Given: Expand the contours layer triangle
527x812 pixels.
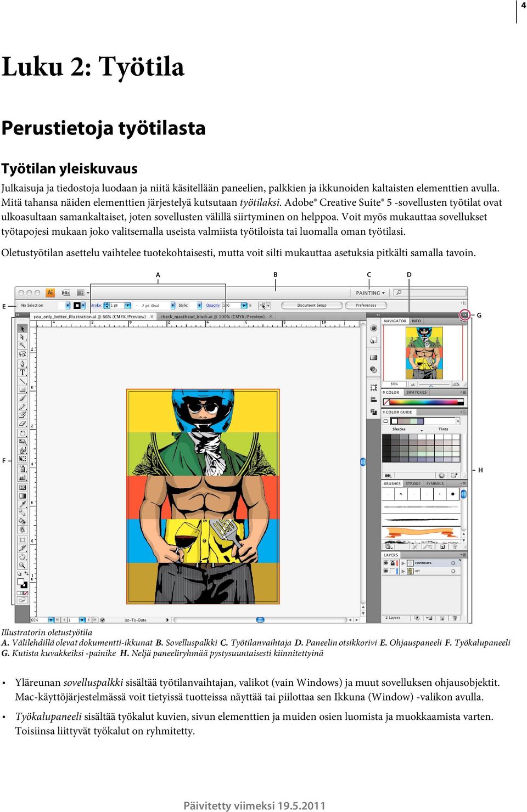Looking at the screenshot, I should tap(403, 563).
